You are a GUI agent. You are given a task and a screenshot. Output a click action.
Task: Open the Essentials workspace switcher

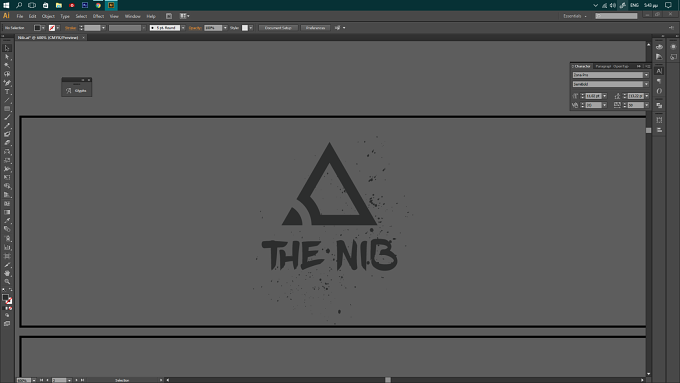point(575,16)
